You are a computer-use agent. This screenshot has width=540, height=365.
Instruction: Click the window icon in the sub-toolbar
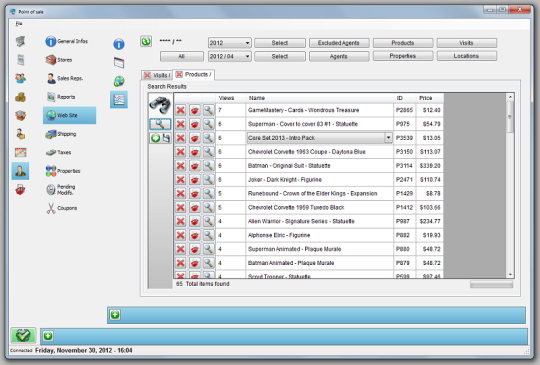coord(119,63)
